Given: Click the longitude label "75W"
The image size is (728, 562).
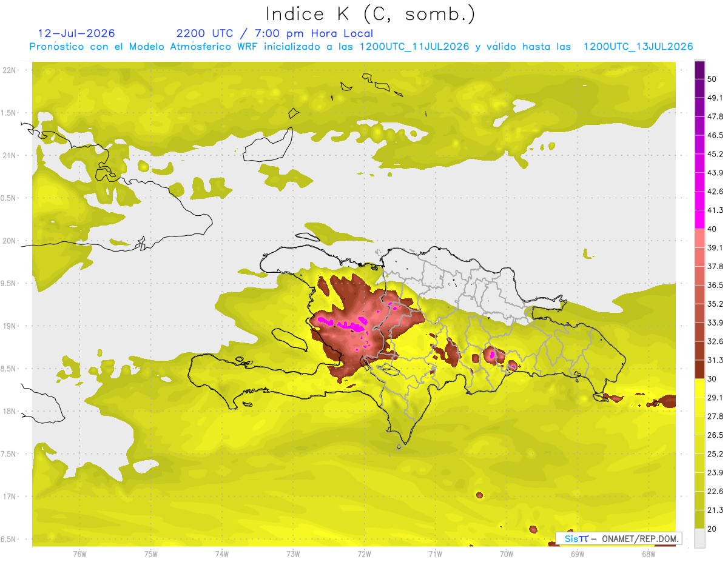Looking at the screenshot, I should pos(151,554).
